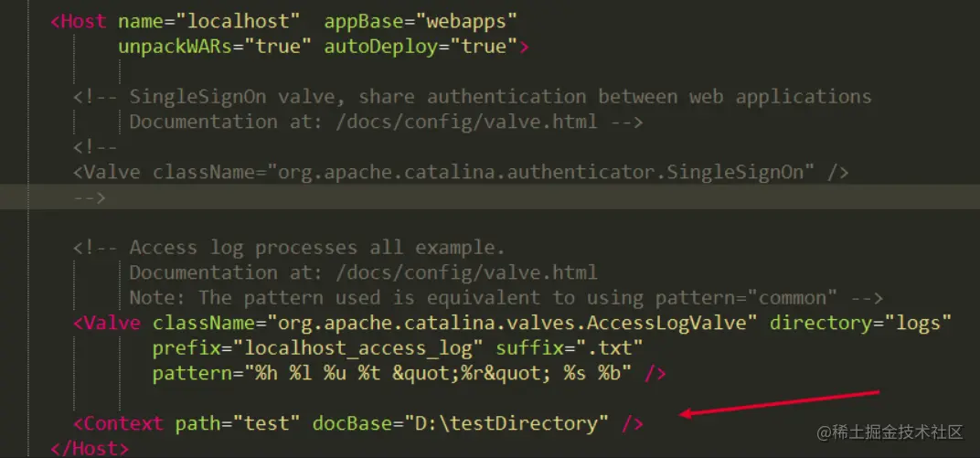Click the appBase="webapps" attribute
The width and height of the screenshot is (980, 458).
pos(421,21)
